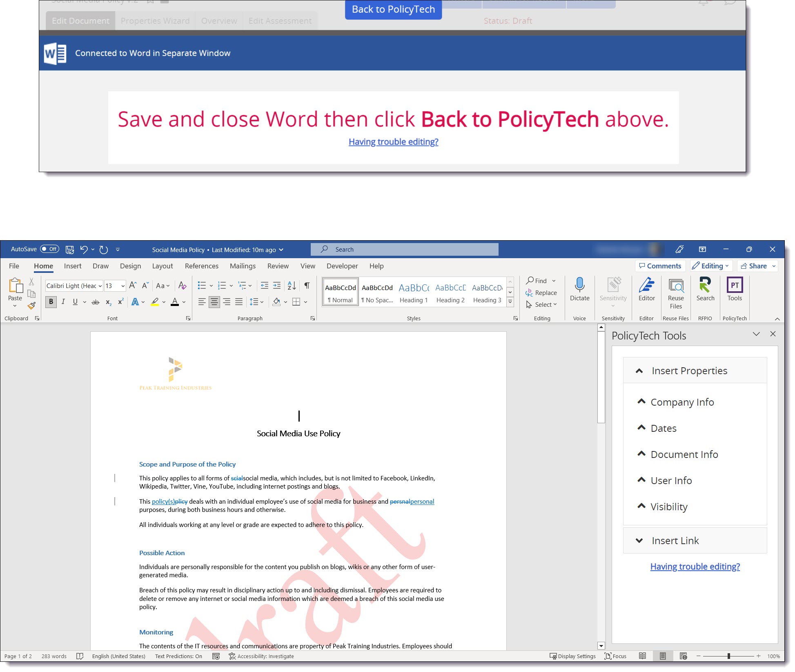
Task: Click the Format Painter brush icon
Action: [x=31, y=306]
